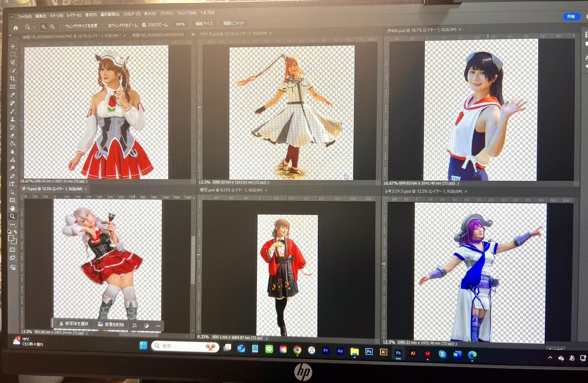588x383 pixels.
Task: Swap foreground and background colors
Action: [x=15, y=232]
